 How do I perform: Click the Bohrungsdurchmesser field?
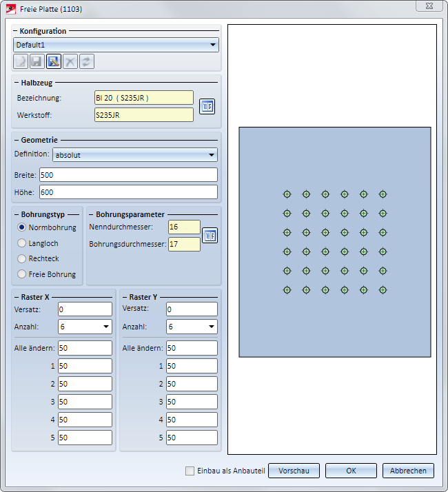pos(184,244)
